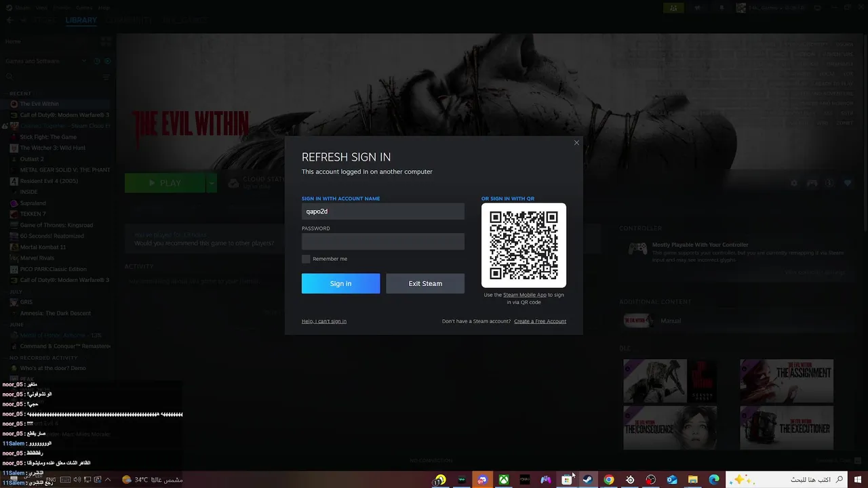Open the Create a Free Account link

[x=540, y=321]
